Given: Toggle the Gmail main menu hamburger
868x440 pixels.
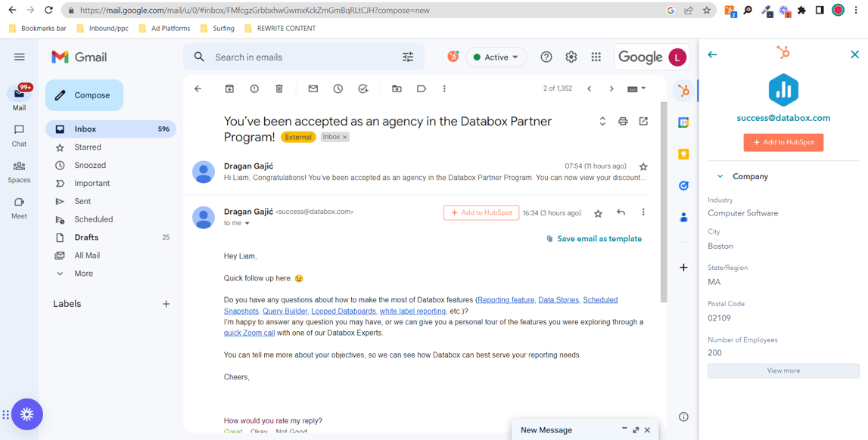Looking at the screenshot, I should (19, 57).
